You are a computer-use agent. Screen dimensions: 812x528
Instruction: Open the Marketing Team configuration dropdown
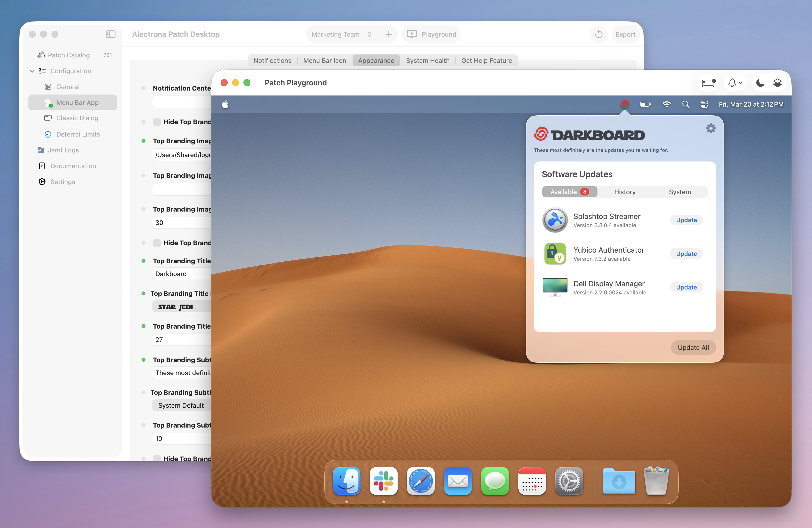point(341,34)
